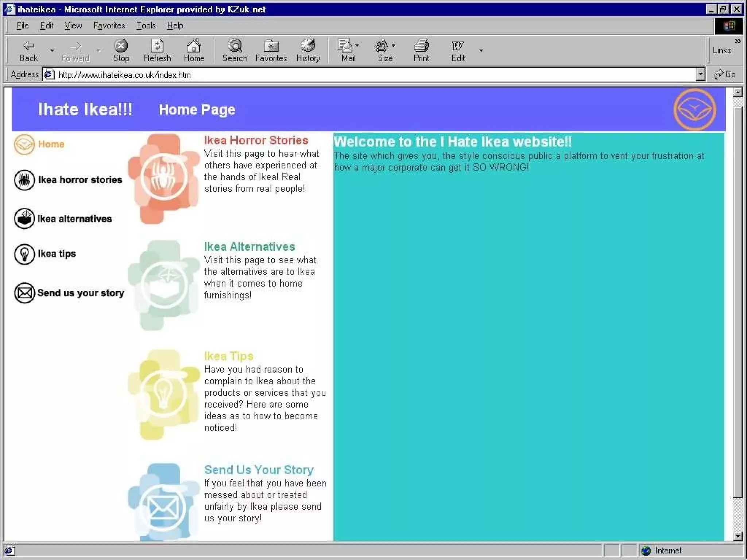747x560 pixels.
Task: Expand the address bar dropdown arrow
Action: tap(700, 74)
